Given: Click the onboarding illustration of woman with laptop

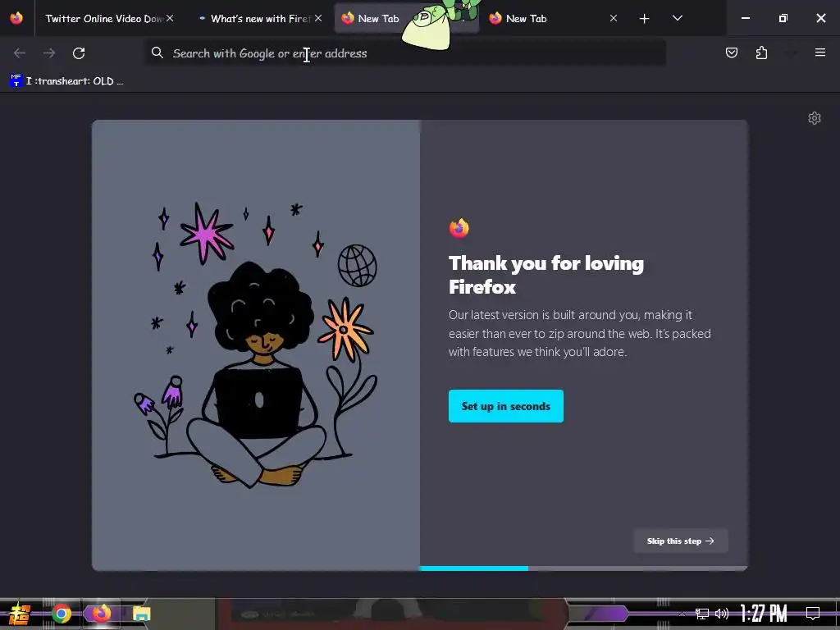Looking at the screenshot, I should tap(256, 345).
